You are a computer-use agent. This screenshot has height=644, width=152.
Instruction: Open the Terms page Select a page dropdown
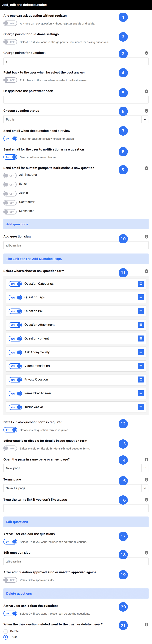76,488
